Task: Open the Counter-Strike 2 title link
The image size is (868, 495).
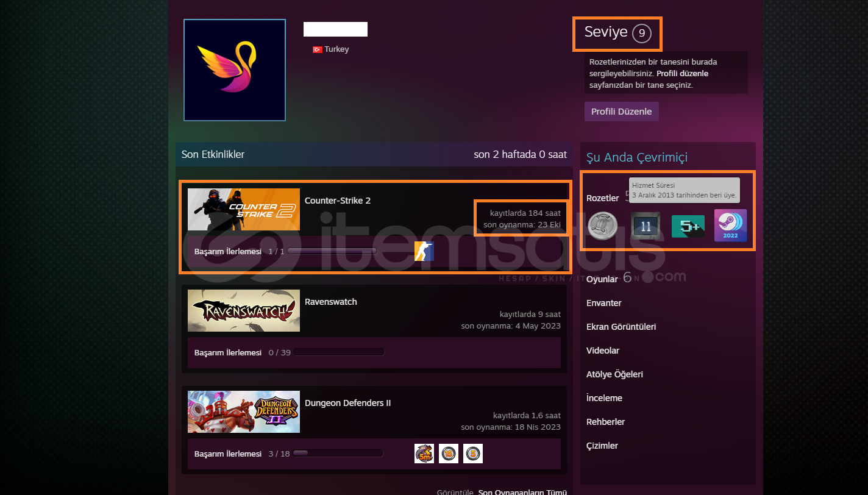Action: (x=338, y=201)
